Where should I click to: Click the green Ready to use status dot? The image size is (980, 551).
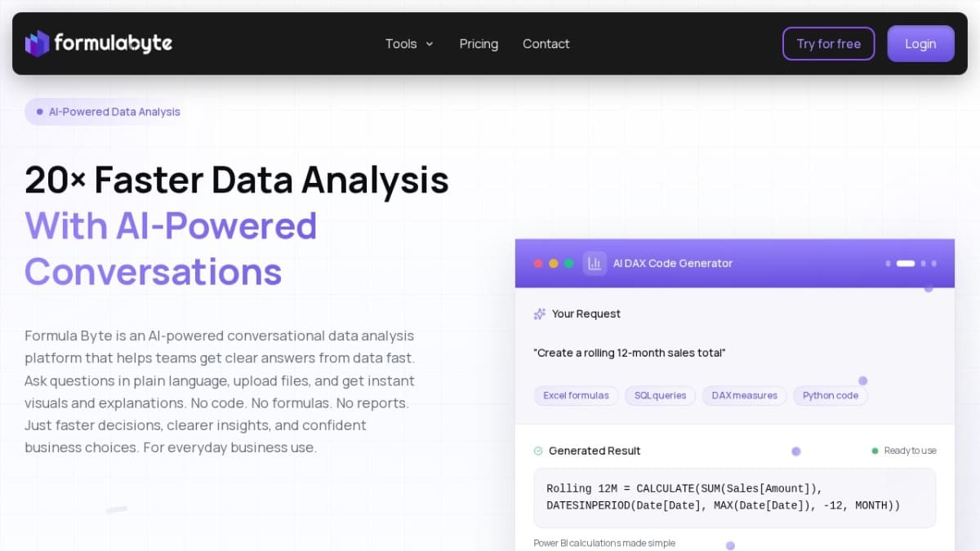(x=875, y=451)
